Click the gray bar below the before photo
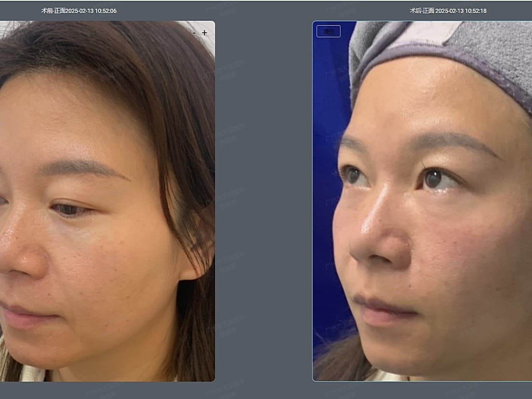This screenshot has height=399, width=532. click(107, 390)
